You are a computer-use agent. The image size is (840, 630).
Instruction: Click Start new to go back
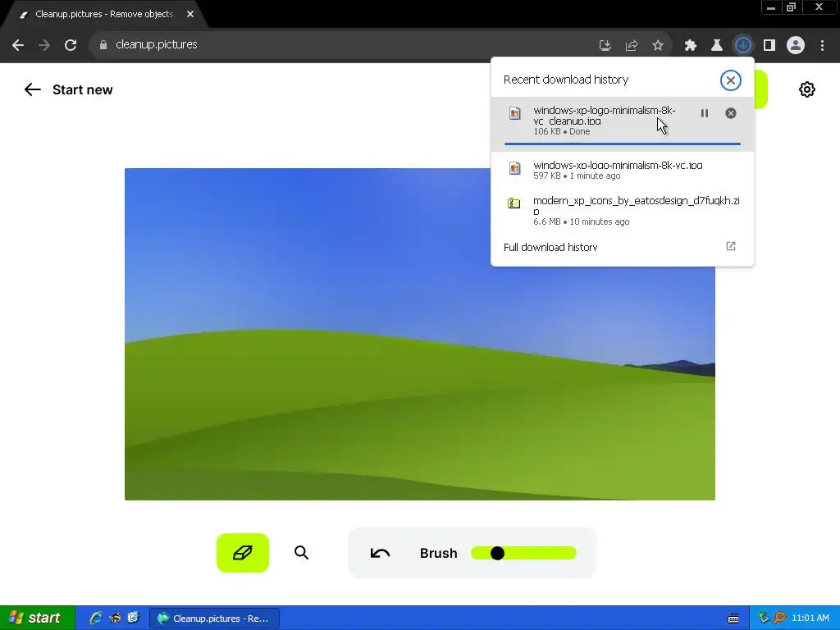click(83, 90)
